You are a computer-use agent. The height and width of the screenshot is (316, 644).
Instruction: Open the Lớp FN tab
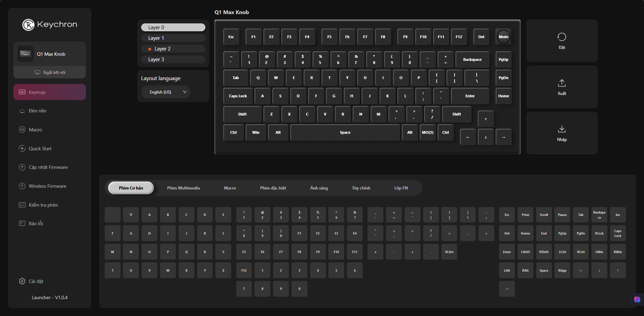(401, 188)
